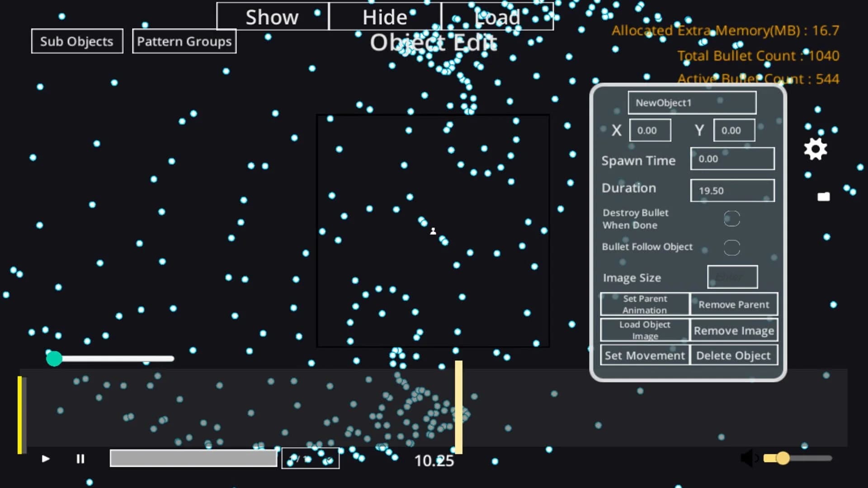Open the folder load icon
868x488 pixels.
pyautogui.click(x=823, y=196)
